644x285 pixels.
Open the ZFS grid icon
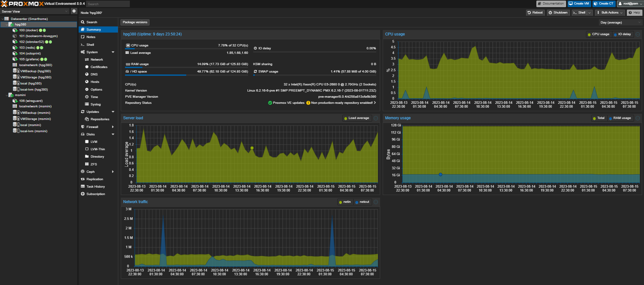pyautogui.click(x=87, y=164)
